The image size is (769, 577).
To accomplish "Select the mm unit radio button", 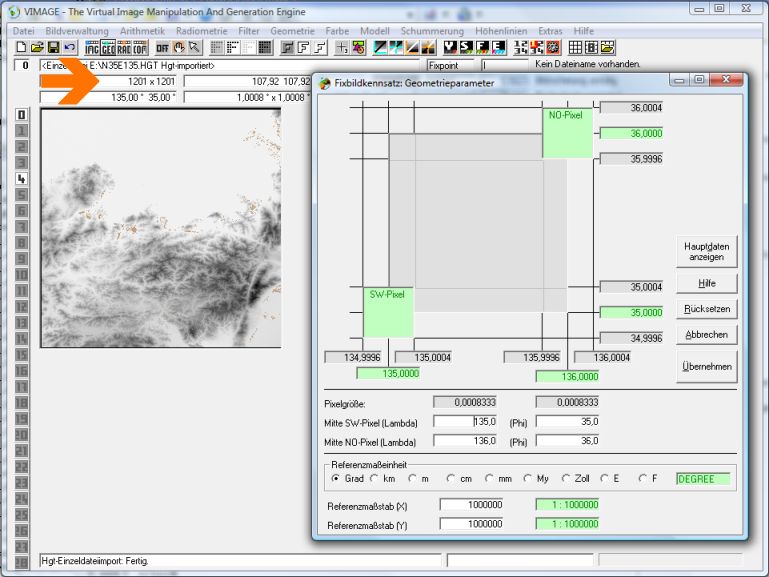I will pyautogui.click(x=489, y=478).
